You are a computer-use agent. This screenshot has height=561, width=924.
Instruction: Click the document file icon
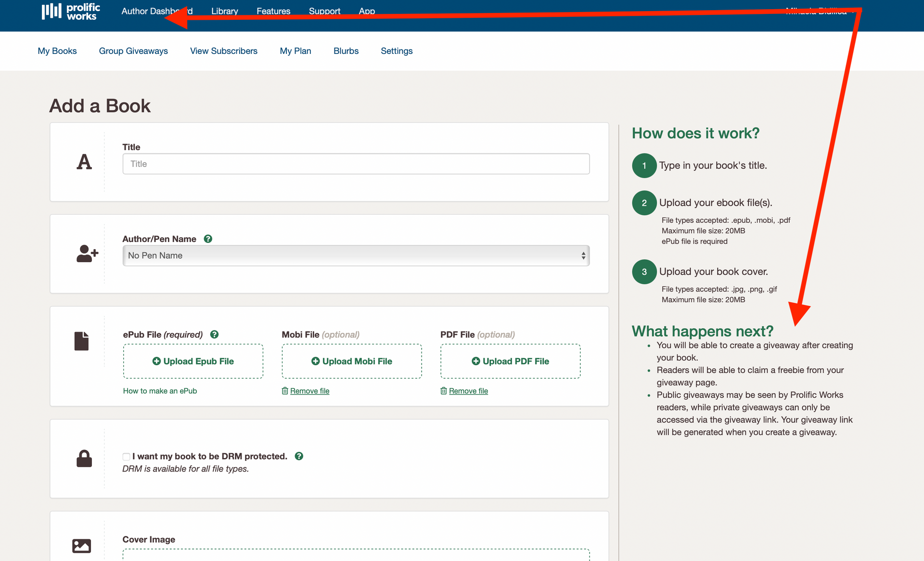(x=81, y=341)
